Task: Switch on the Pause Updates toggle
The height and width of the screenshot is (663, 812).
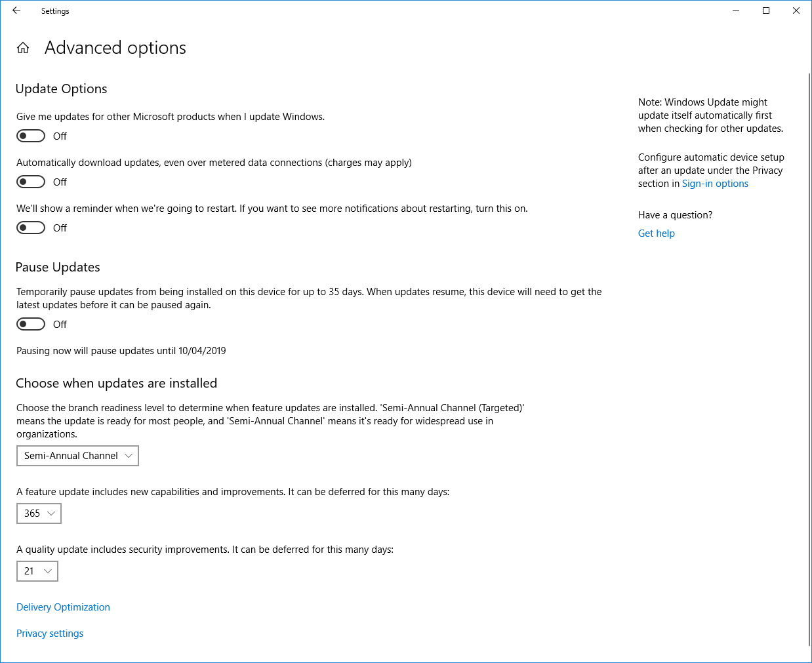Action: coord(31,324)
